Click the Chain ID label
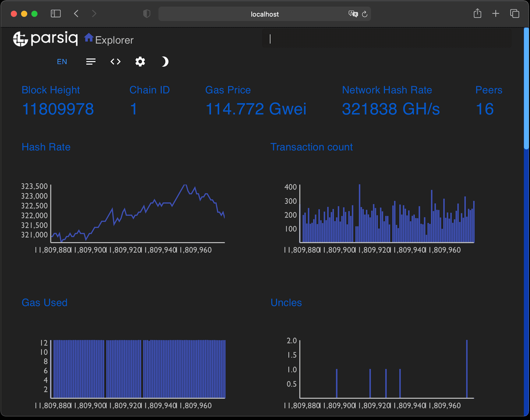530x420 pixels. [149, 90]
